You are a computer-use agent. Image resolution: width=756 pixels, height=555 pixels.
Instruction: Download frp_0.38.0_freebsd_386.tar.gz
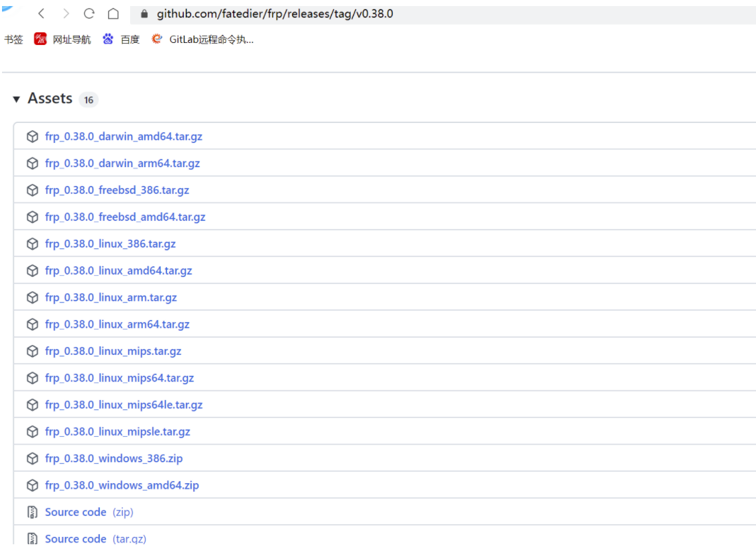[x=117, y=190]
